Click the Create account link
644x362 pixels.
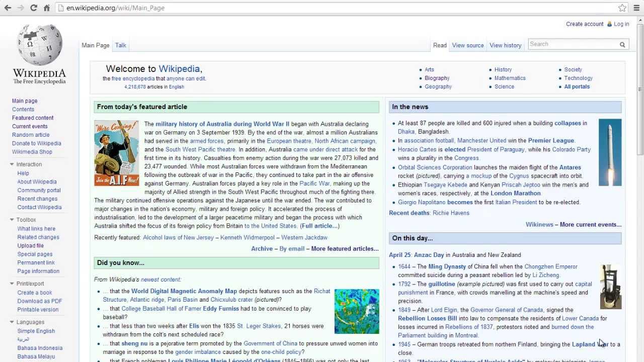(x=585, y=24)
